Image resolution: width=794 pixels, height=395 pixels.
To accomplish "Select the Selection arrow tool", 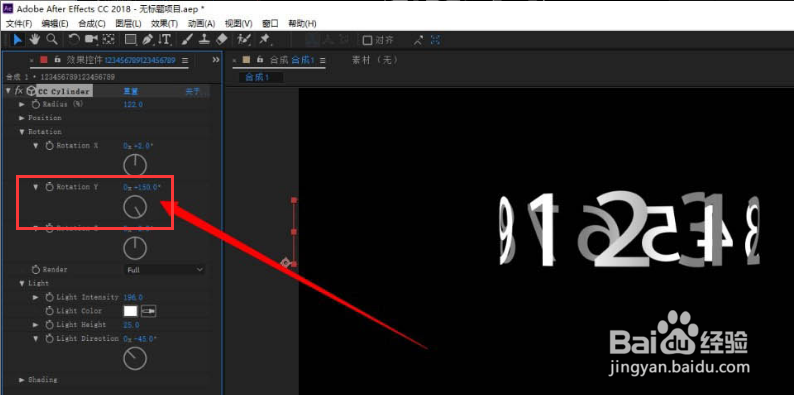I will [18, 40].
